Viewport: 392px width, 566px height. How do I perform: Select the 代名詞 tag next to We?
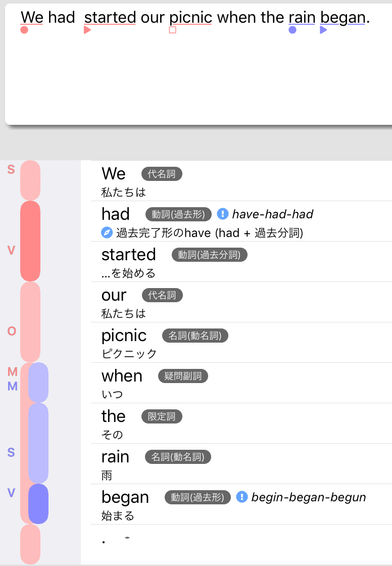[162, 174]
